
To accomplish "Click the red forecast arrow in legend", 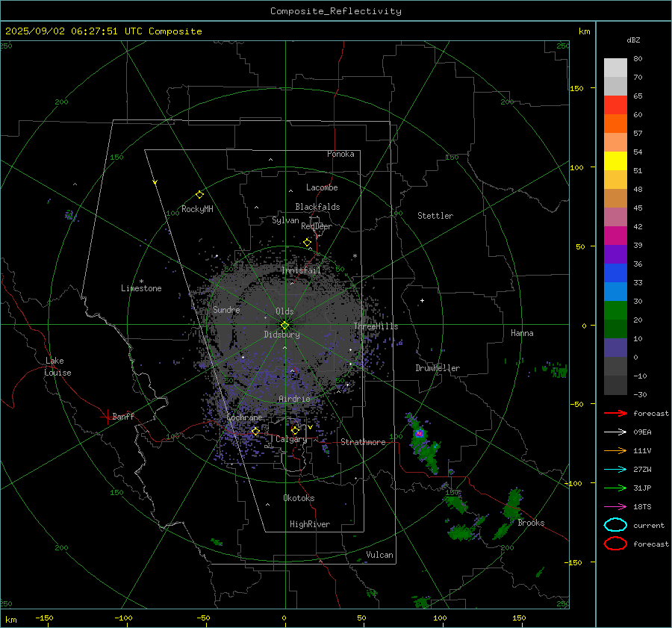I will 615,413.
